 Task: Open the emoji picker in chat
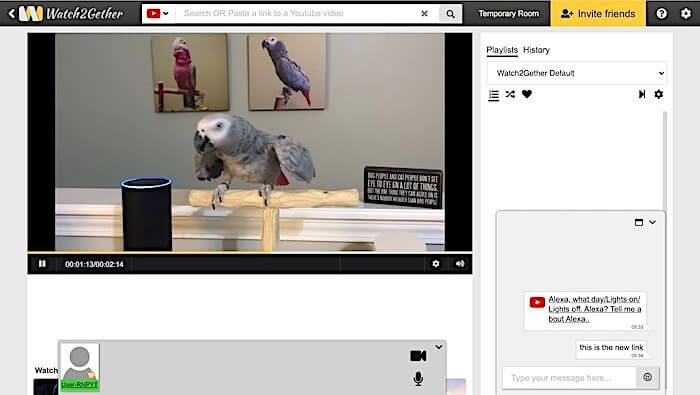pos(648,377)
